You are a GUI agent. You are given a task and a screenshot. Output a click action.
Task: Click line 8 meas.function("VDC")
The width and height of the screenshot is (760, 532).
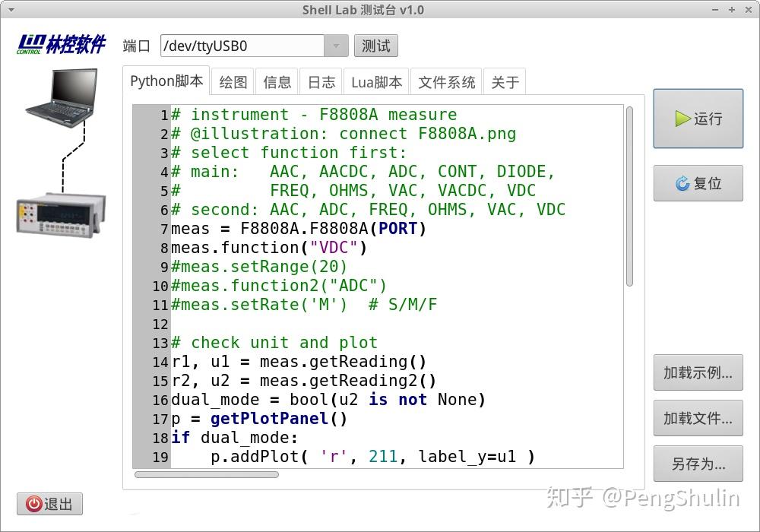(269, 248)
